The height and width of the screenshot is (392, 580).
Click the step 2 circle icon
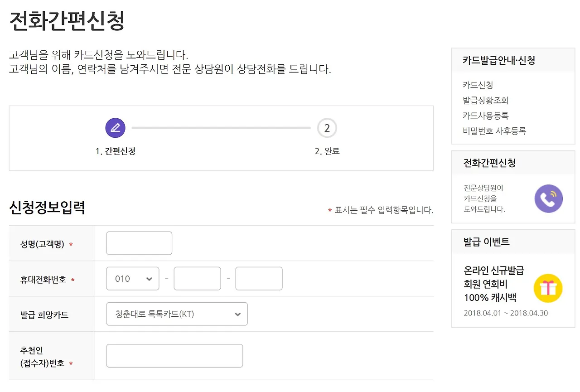click(327, 128)
